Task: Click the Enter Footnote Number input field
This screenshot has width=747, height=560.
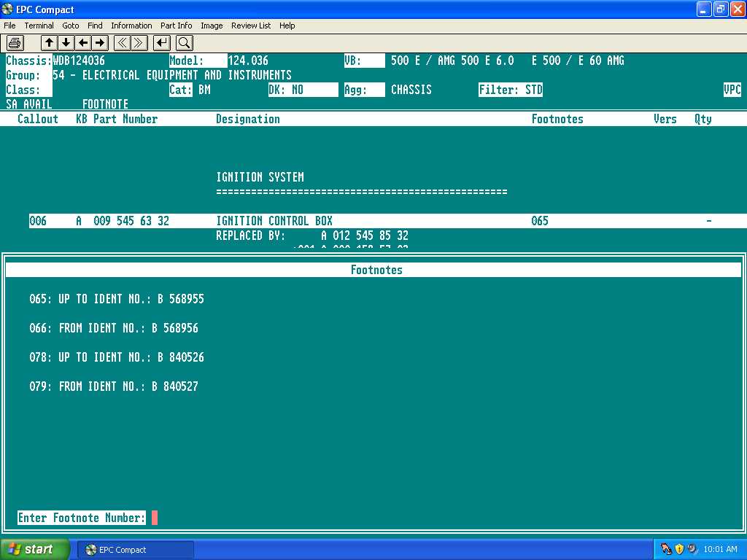Action: click(155, 518)
